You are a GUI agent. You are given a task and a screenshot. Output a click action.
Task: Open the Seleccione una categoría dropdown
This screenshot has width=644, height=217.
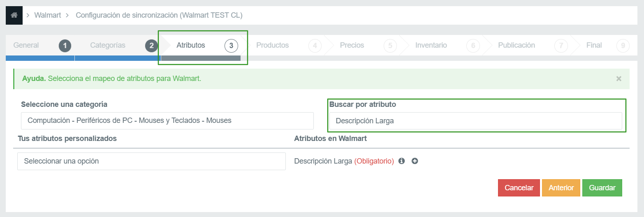tap(167, 121)
